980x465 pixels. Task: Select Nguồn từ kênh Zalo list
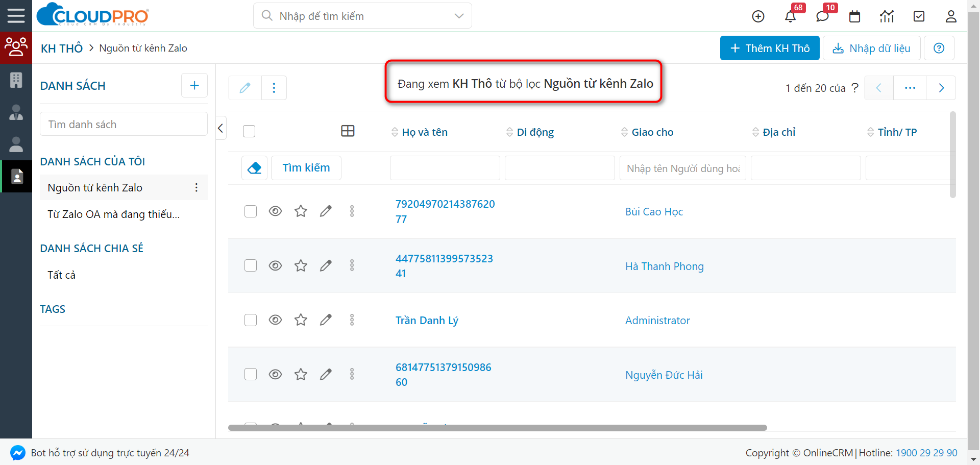tap(95, 187)
